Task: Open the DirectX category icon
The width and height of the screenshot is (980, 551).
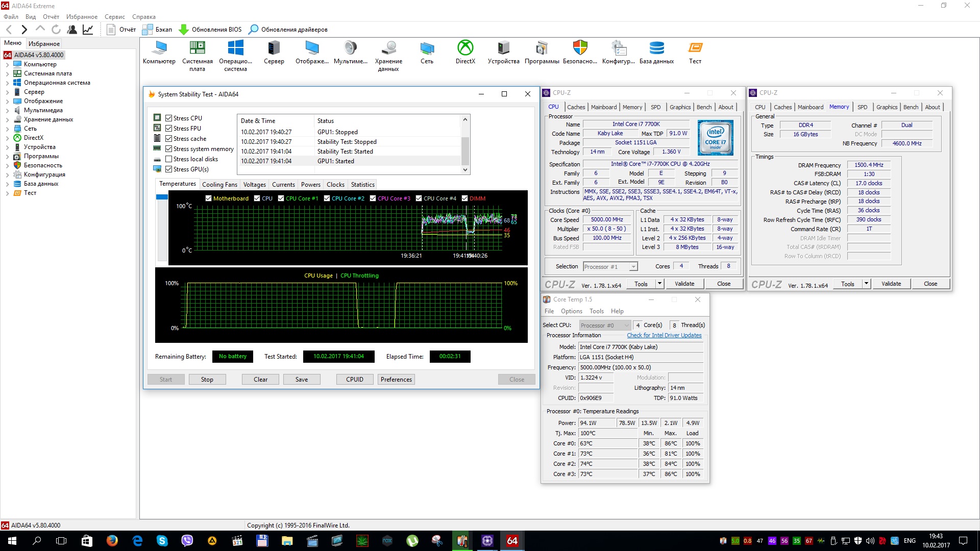Action: (x=465, y=48)
